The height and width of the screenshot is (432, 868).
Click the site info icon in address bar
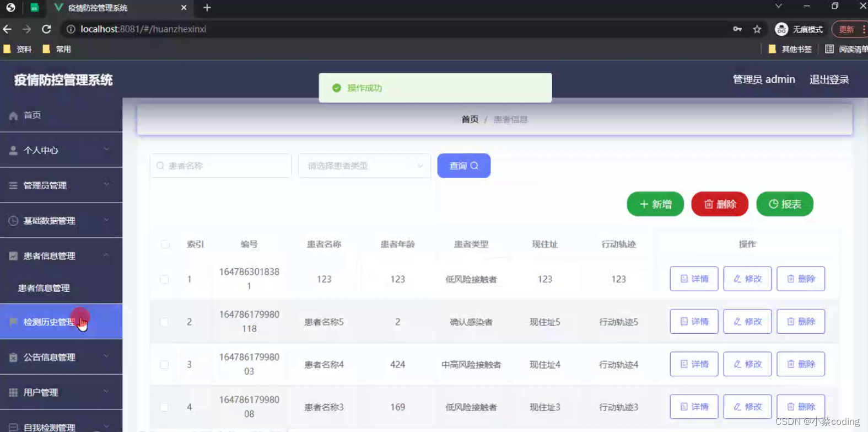coord(71,29)
